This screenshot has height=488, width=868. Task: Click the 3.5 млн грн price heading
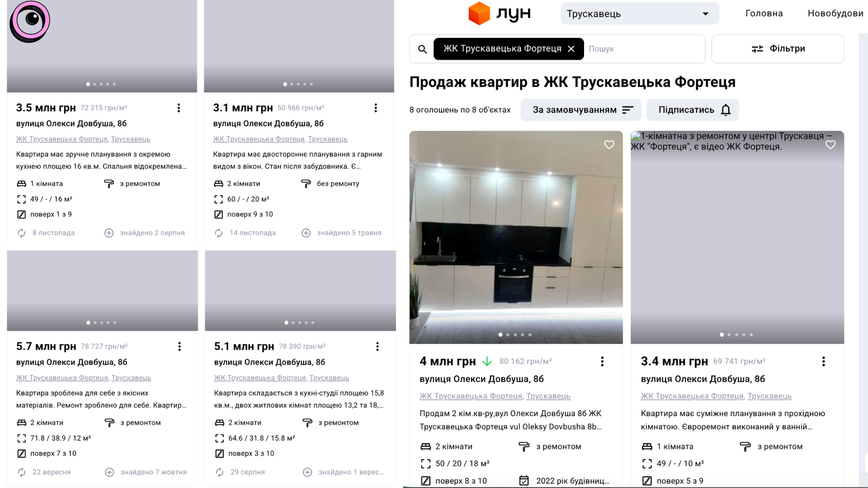tap(46, 108)
